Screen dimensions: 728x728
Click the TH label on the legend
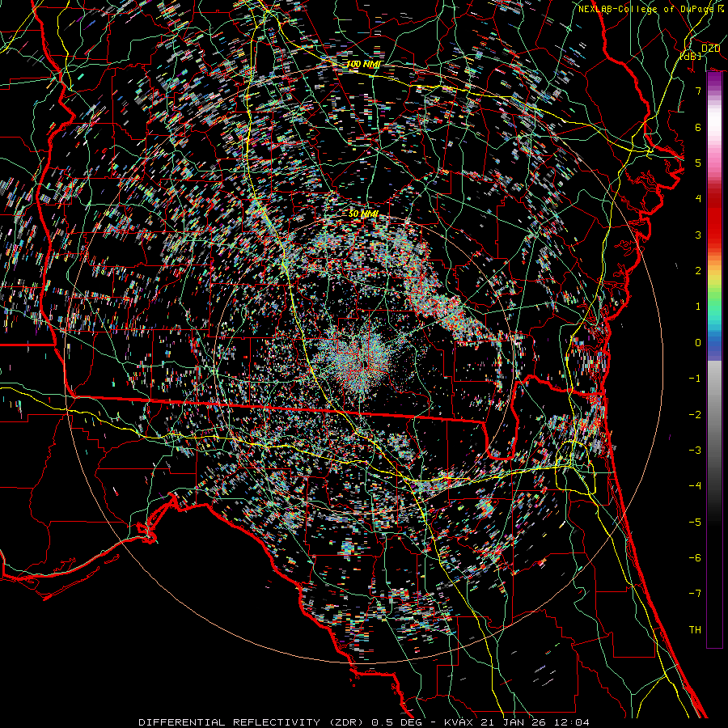click(x=695, y=630)
